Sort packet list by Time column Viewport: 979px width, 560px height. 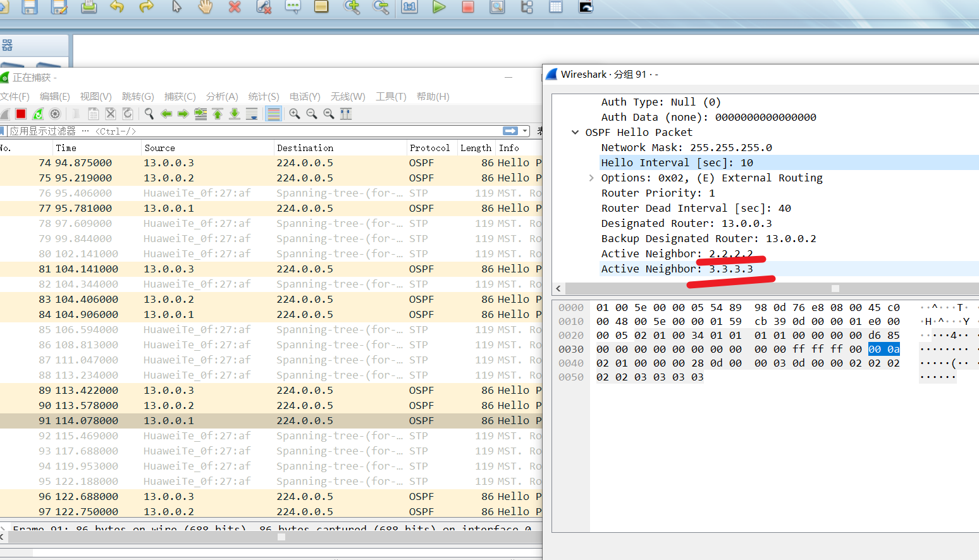coord(97,148)
